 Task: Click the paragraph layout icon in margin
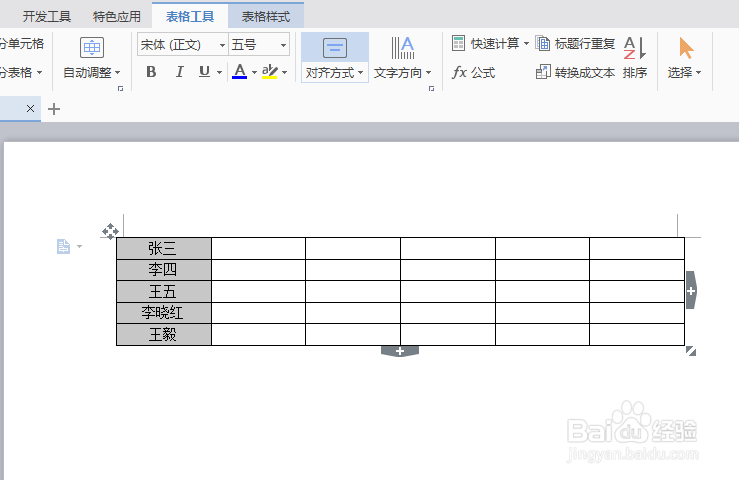point(64,246)
